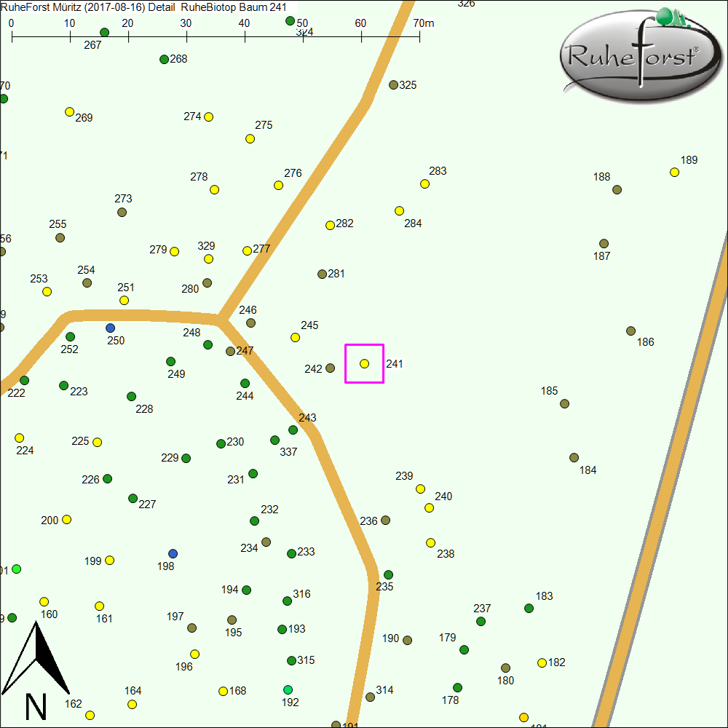Select yellow tree marker 200
This screenshot has width=728, height=728.
(66, 519)
